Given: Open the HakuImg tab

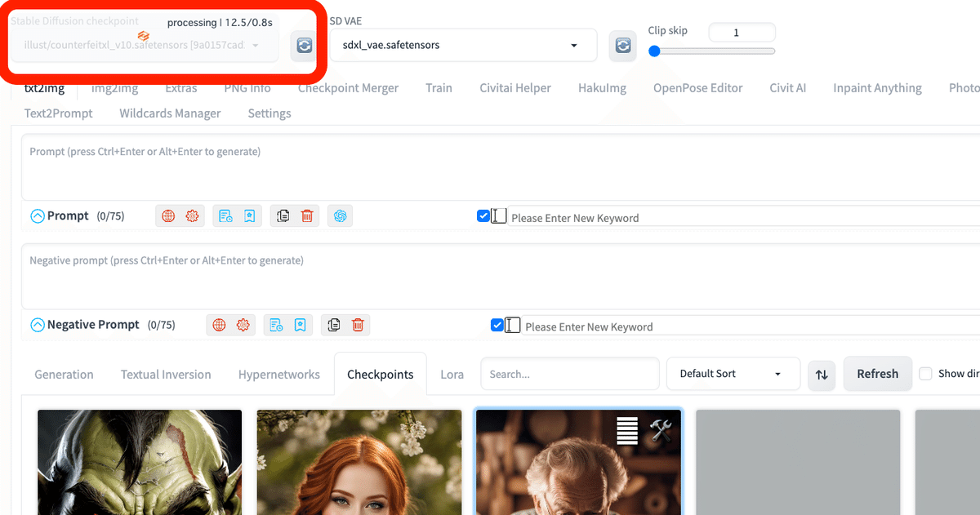Looking at the screenshot, I should (x=602, y=88).
